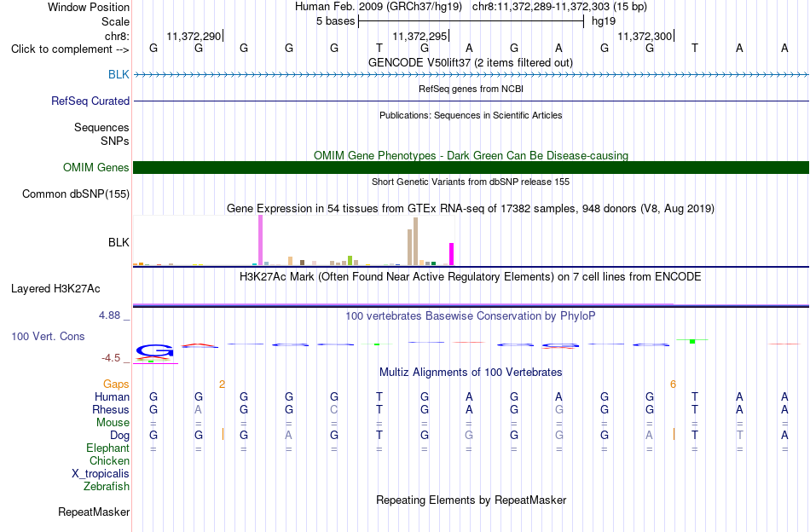Click the magenta GTEx expression bar
Screen dimensions: 810x532
[452, 254]
